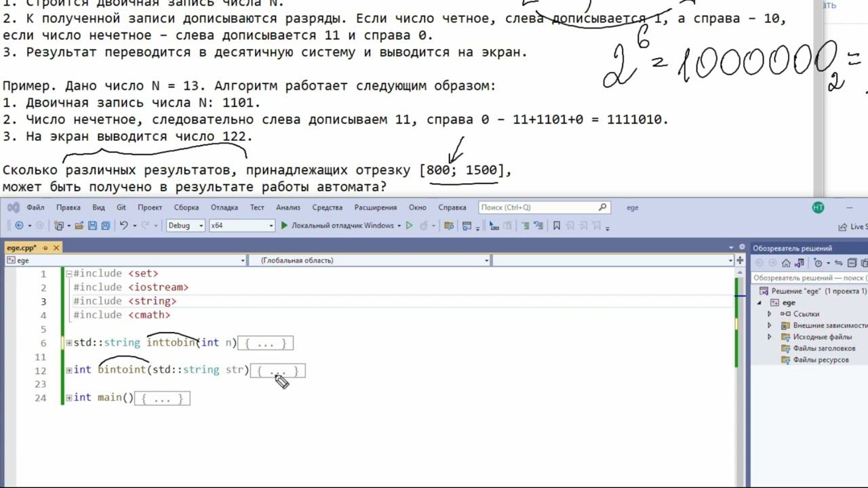
Task: Click the Solution Explorer search field
Action: 810,278
